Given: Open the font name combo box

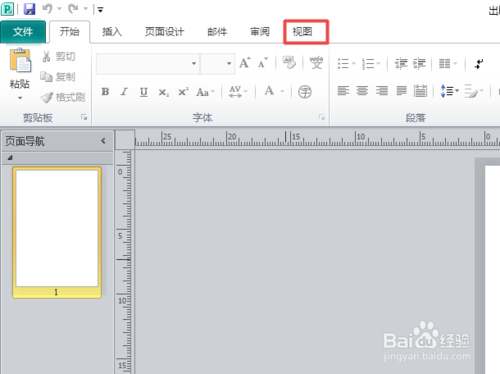Looking at the screenshot, I should (148, 63).
